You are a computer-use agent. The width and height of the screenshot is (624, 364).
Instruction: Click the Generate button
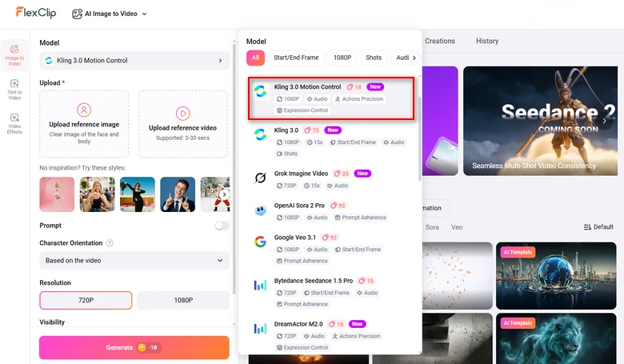coord(134,348)
